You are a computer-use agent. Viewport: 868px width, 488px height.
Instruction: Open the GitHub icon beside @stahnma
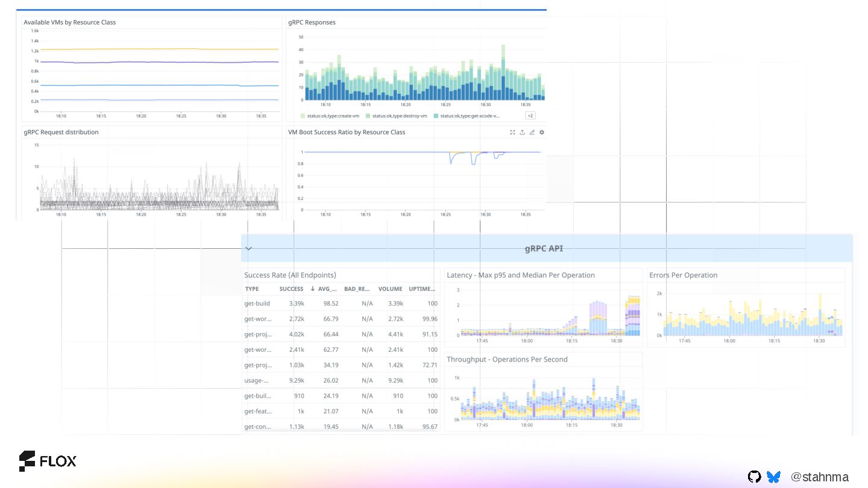tap(755, 477)
